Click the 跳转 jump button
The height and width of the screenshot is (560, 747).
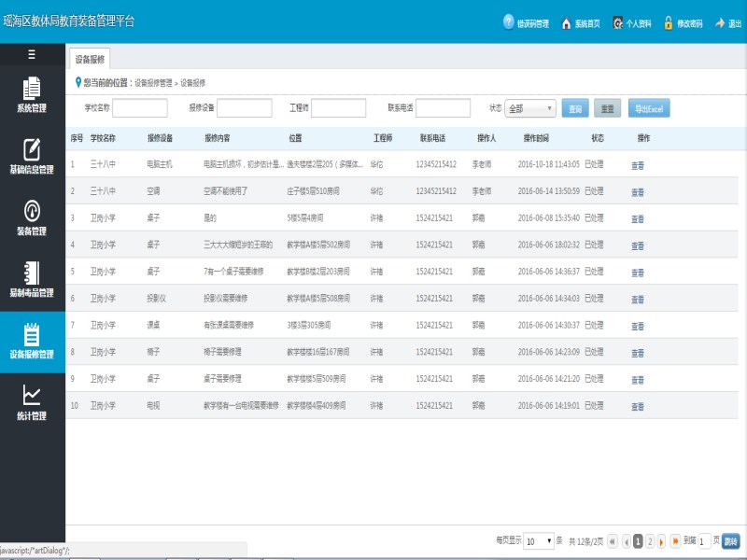731,541
